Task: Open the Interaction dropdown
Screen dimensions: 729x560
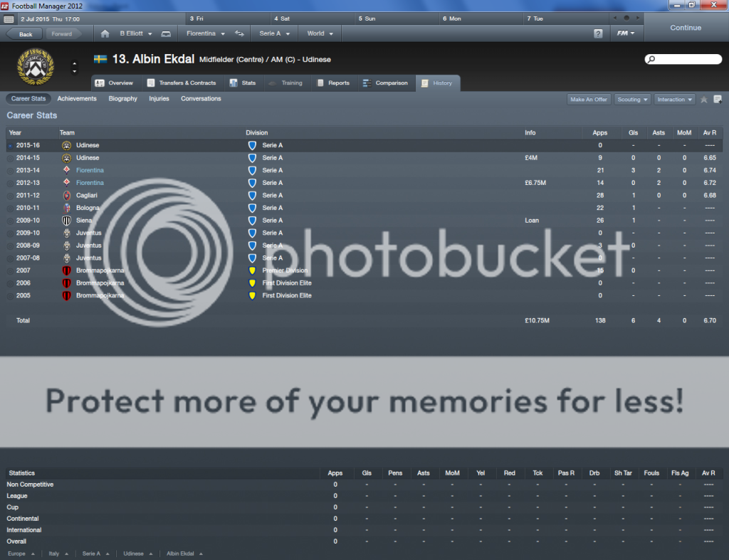Action: (x=675, y=100)
